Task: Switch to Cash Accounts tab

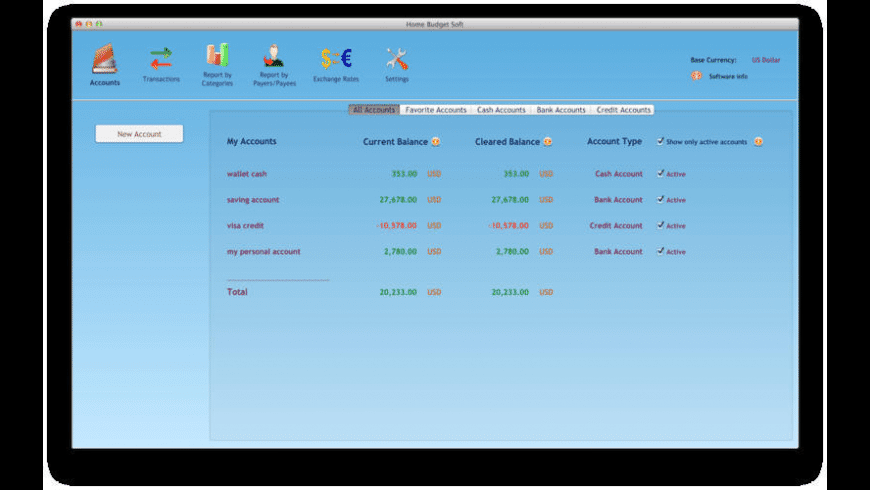Action: pos(501,110)
